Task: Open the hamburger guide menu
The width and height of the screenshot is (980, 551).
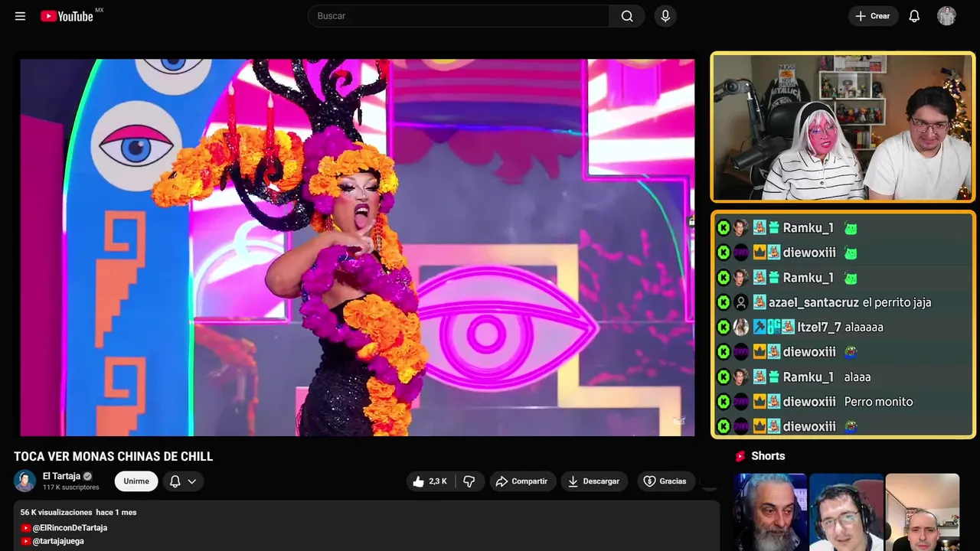Action: tap(20, 16)
